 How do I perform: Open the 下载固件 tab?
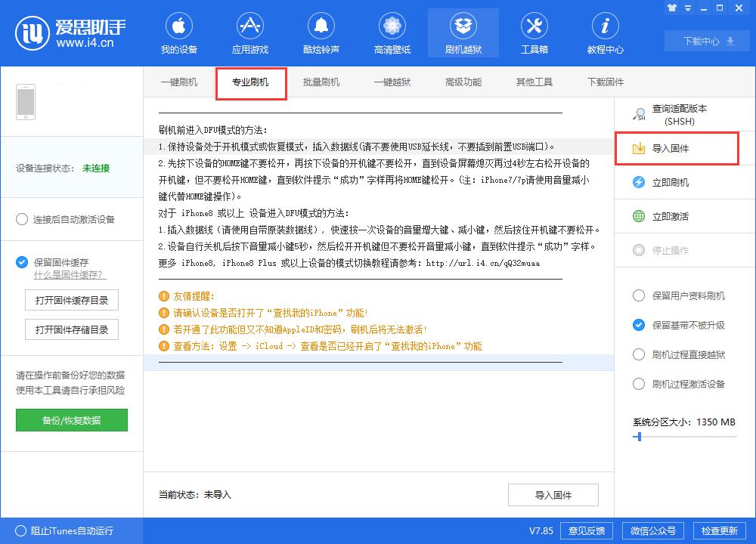click(x=603, y=82)
